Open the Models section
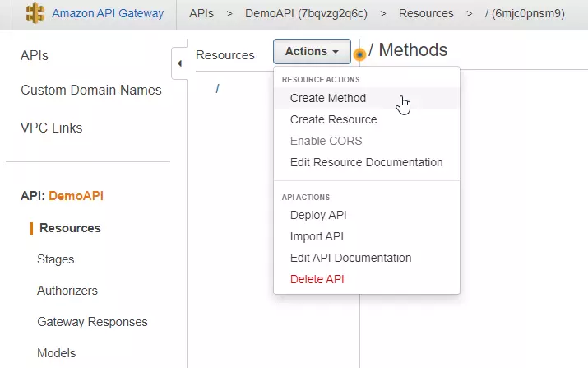Image resolution: width=588 pixels, height=368 pixels. 56,353
